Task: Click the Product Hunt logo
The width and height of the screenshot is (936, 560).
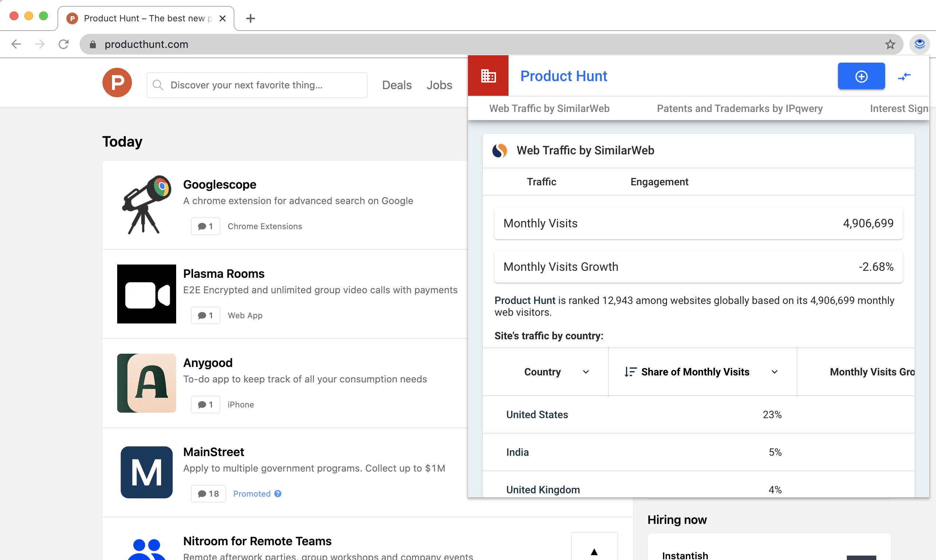Action: point(117,83)
